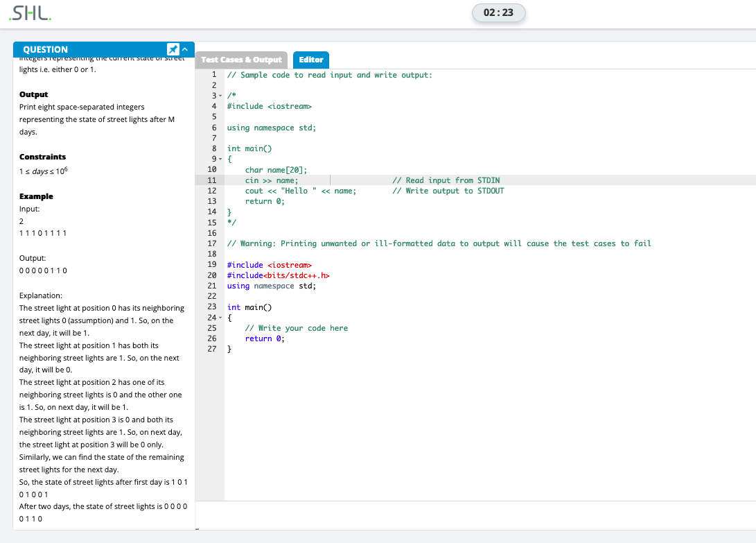Click the 'Constraints' heading

click(42, 157)
